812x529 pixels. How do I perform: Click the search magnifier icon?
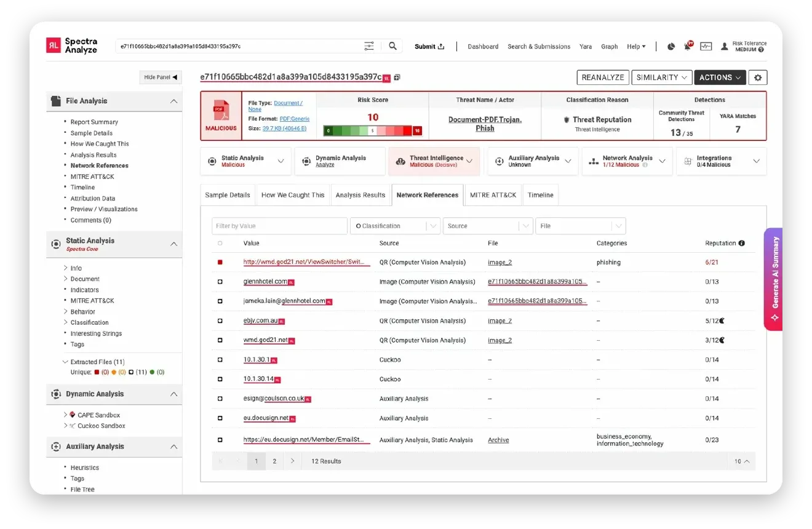coord(392,46)
